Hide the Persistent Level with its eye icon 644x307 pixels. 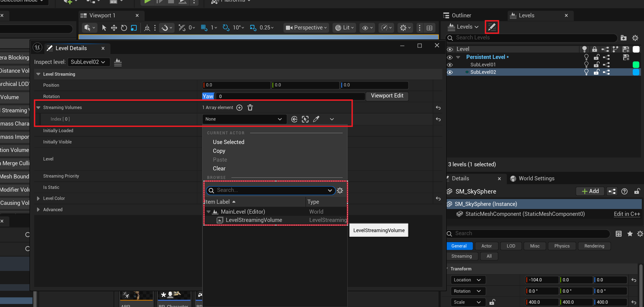click(x=450, y=57)
